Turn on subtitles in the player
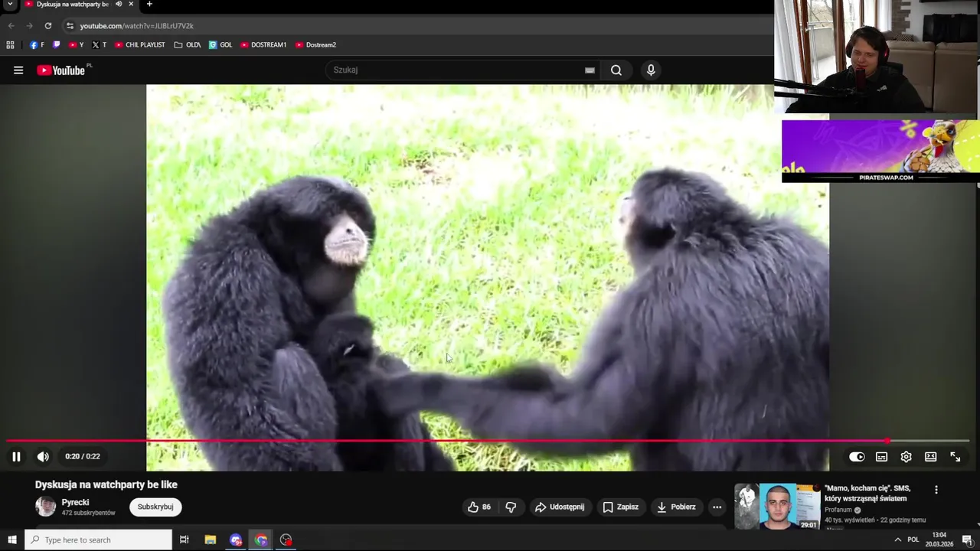 tap(881, 457)
